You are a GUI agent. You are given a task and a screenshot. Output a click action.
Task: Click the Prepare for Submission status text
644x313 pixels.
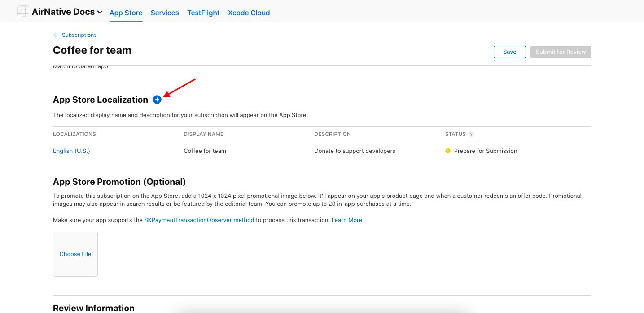(x=485, y=151)
